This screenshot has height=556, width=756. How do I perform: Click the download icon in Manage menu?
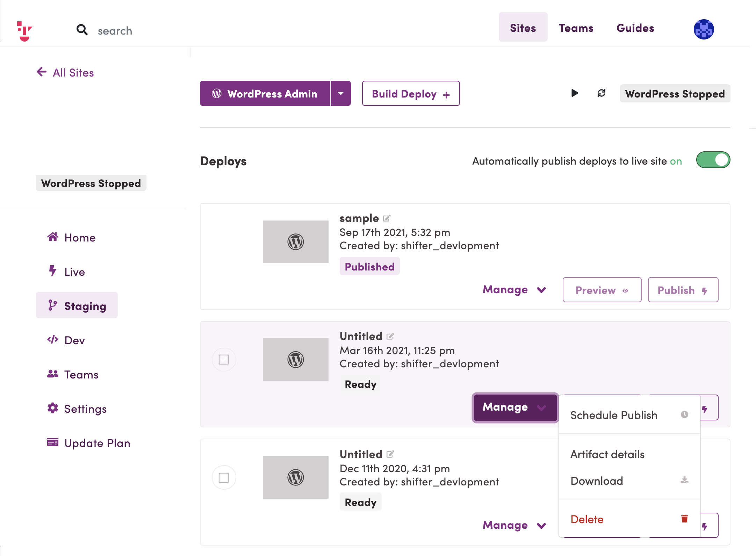click(x=684, y=480)
